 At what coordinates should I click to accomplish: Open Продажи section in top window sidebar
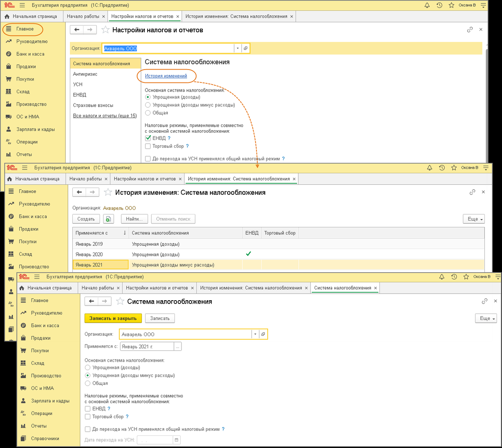[x=26, y=67]
